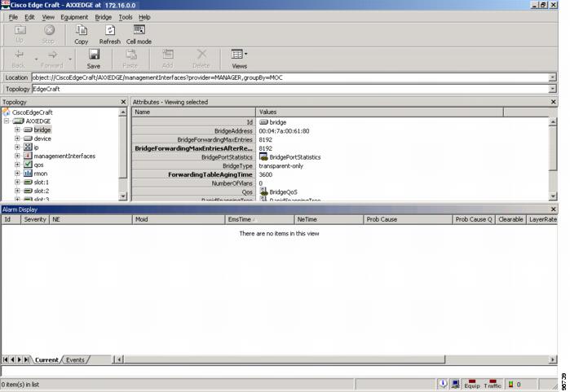
Task: Close the Alarm Display panel
Action: [x=553, y=209]
